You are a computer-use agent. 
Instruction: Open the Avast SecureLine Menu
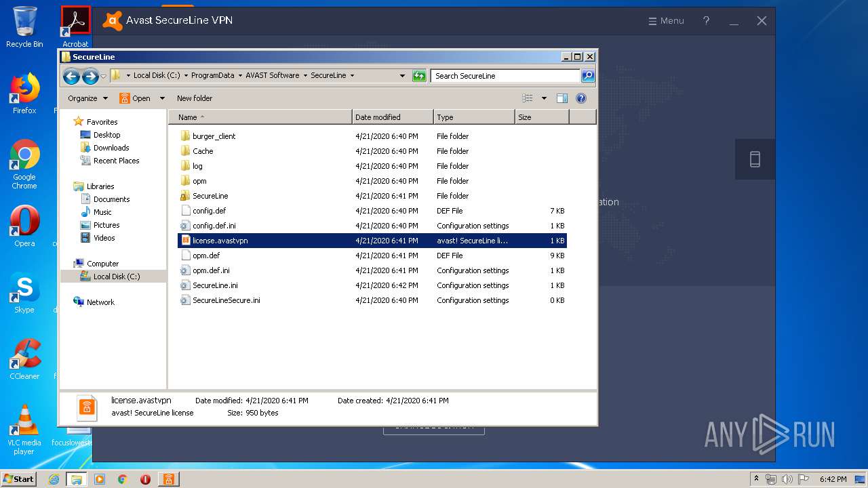pos(666,21)
